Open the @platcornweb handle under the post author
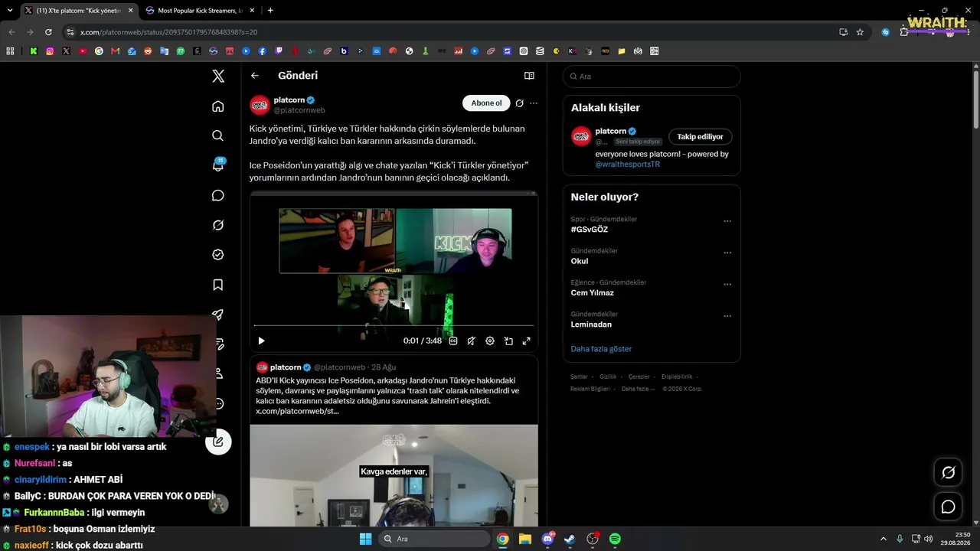The width and height of the screenshot is (980, 551). pos(299,110)
